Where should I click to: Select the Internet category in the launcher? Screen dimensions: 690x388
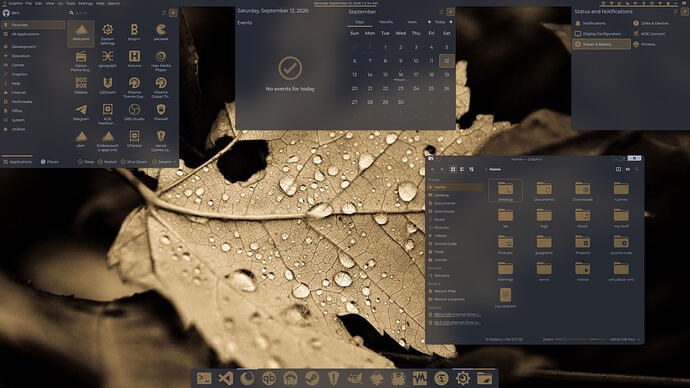point(33,92)
